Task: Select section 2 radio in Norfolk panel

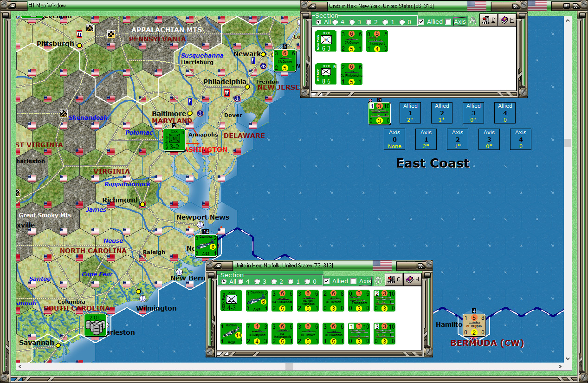Action: tap(274, 282)
